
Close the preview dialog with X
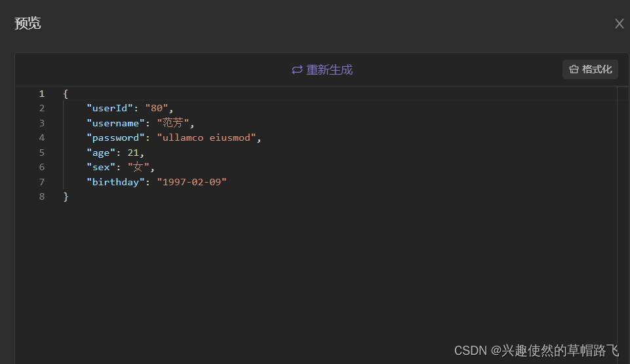click(619, 24)
